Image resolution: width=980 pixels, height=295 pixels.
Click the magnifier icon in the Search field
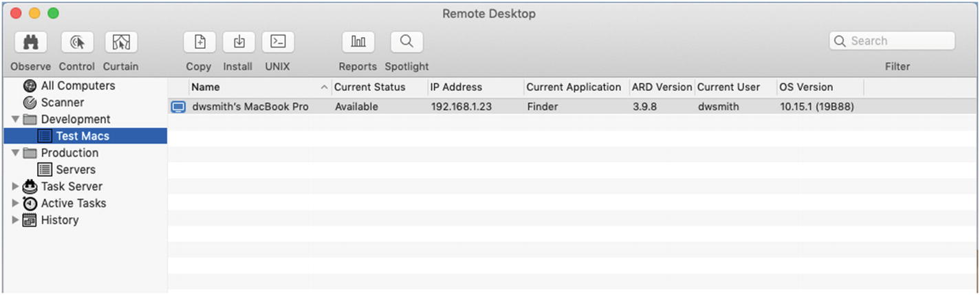pos(840,41)
